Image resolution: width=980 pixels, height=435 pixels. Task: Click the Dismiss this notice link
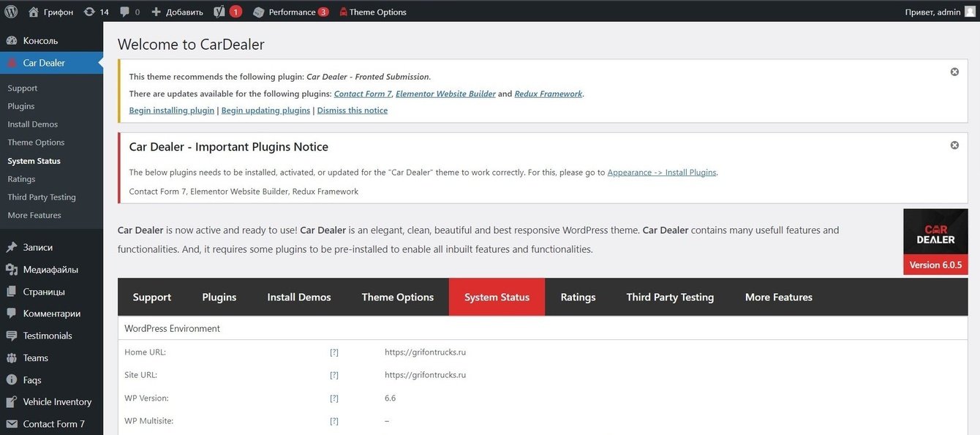(353, 110)
